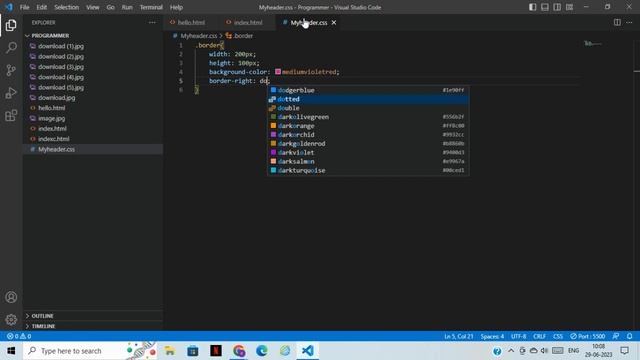Screen dimensions: 640x360
Task: Select the Myheader.css editor tab
Action: (309, 22)
